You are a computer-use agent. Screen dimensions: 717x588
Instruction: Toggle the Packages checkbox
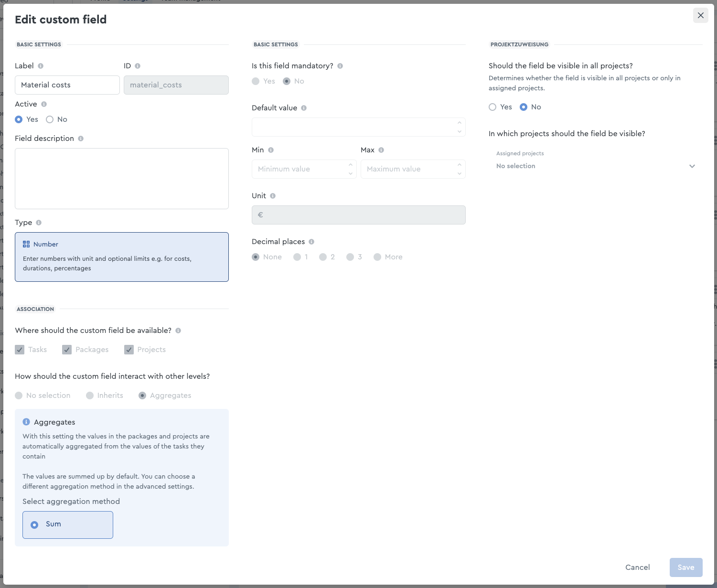coord(67,350)
